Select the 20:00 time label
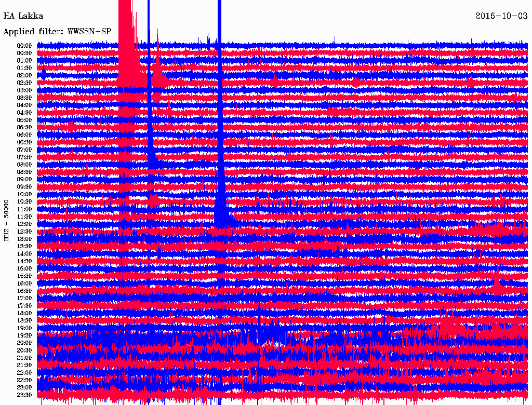Image resolution: width=532 pixels, height=405 pixels. click(24, 343)
